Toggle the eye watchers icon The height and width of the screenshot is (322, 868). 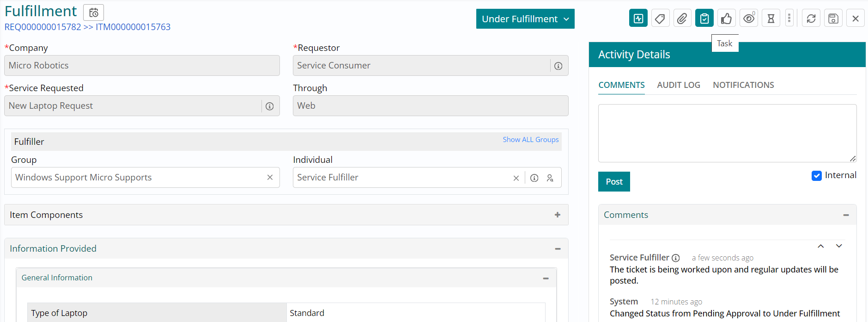pos(748,19)
